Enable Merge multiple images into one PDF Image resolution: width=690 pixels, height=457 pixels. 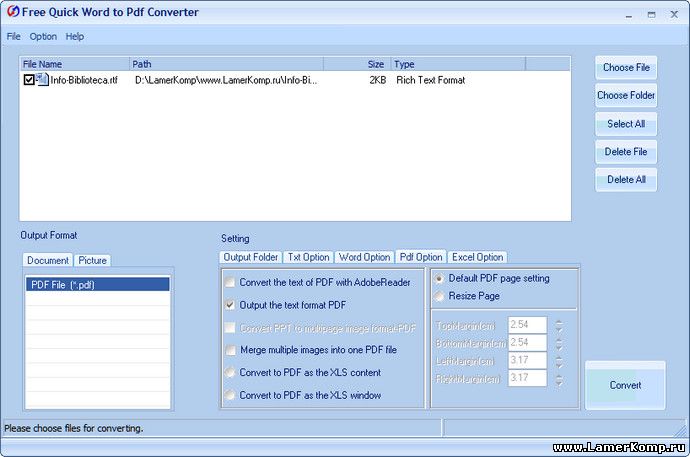[231, 350]
